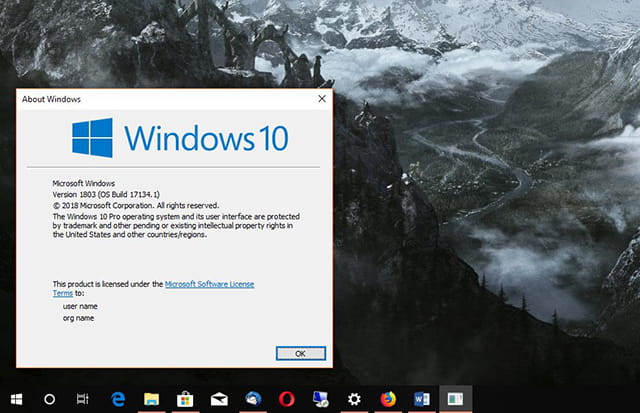
Task: Click the Microsoft Windows label text
Action: pos(84,184)
